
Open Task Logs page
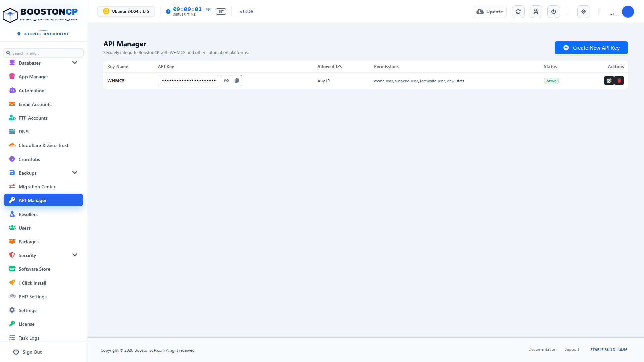coord(43,338)
